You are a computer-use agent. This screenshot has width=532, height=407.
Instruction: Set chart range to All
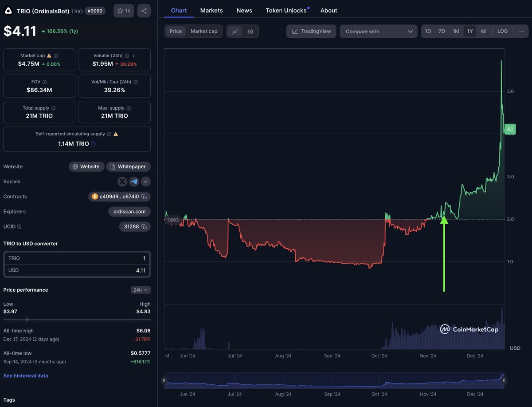click(483, 31)
